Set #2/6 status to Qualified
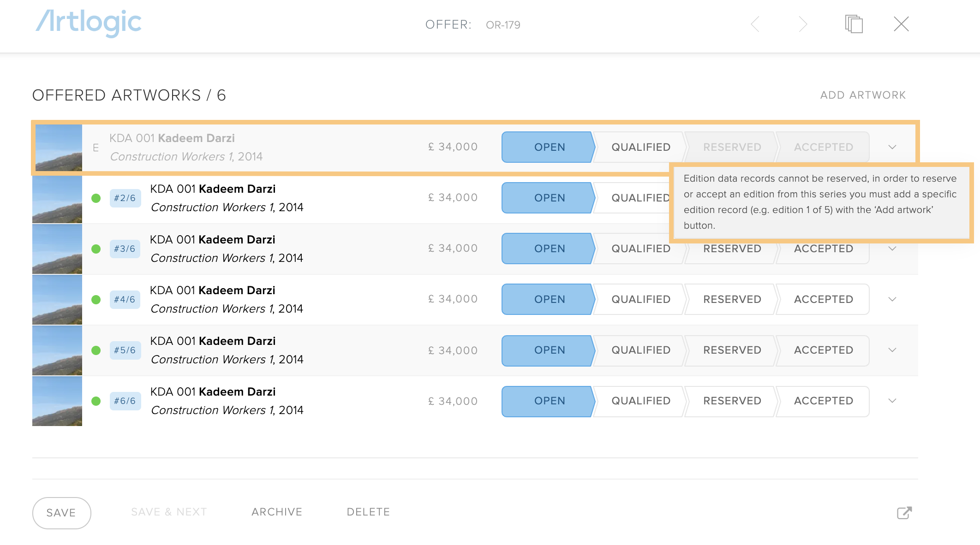 click(633, 198)
